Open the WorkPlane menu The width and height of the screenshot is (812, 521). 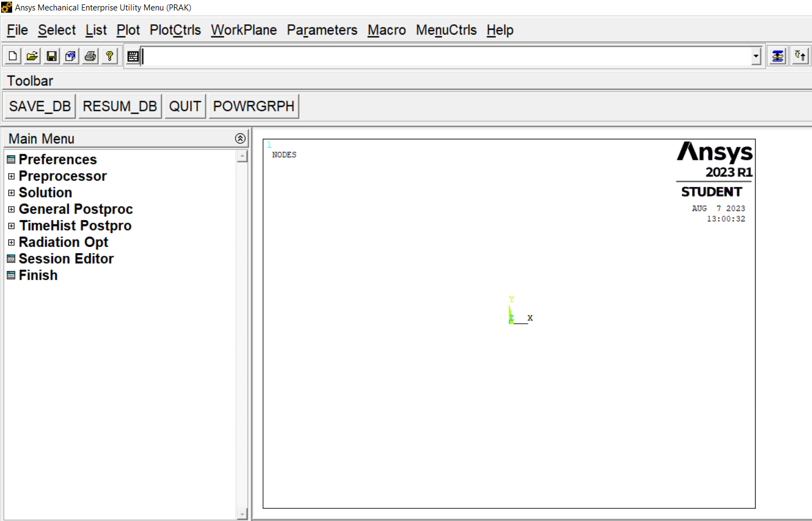click(244, 30)
